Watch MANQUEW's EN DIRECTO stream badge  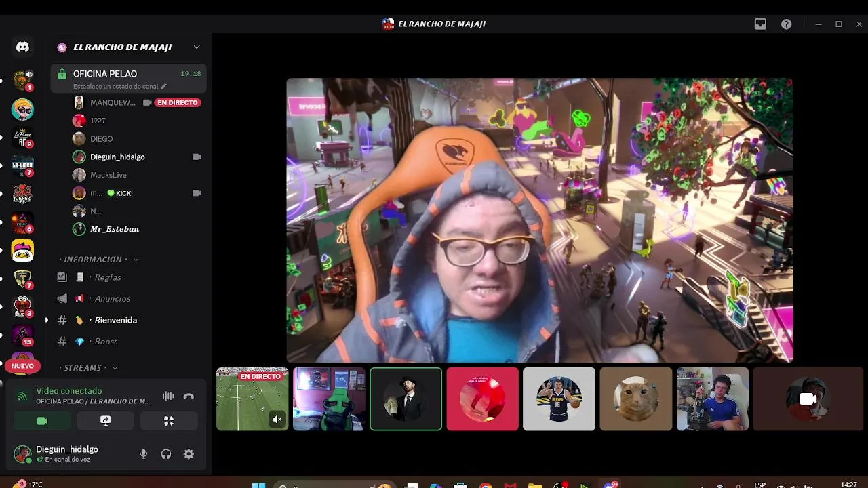tap(178, 102)
